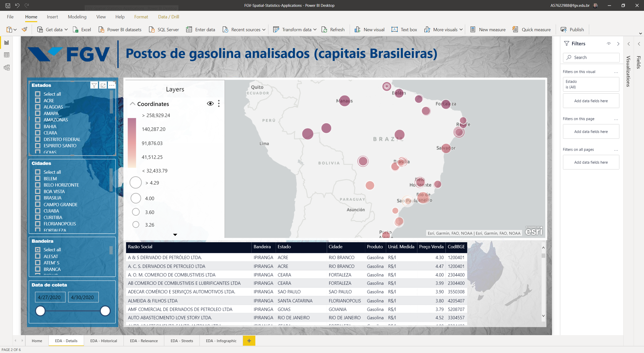Switch to EDA - Historical page tab
This screenshot has width=644, height=353.
point(104,341)
